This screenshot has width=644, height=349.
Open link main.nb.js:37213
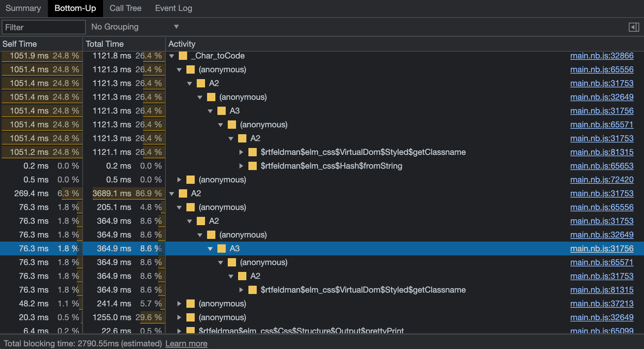click(x=602, y=304)
